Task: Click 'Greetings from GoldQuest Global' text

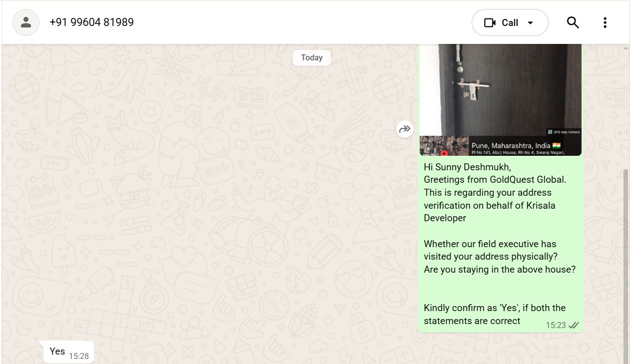Action: [x=495, y=180]
